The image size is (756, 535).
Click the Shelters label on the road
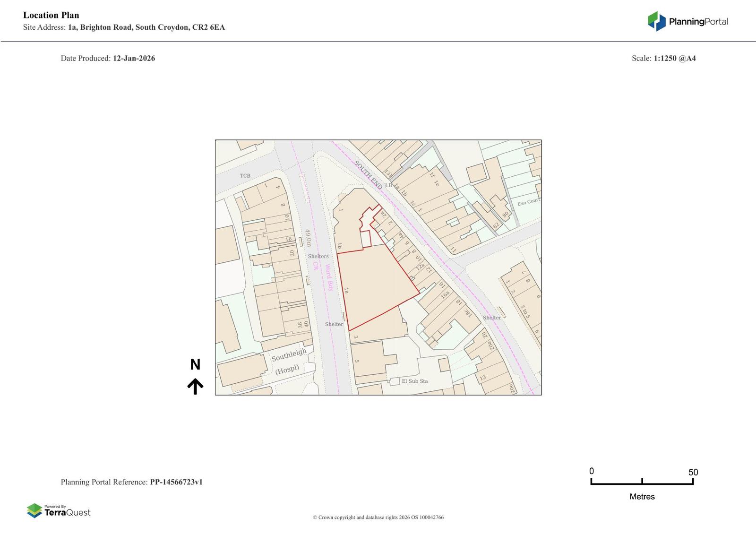pos(318,256)
